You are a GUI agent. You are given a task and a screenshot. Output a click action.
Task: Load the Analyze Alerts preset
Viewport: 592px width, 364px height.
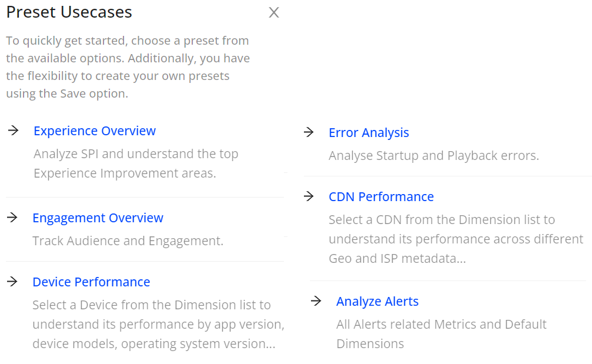coord(377,301)
